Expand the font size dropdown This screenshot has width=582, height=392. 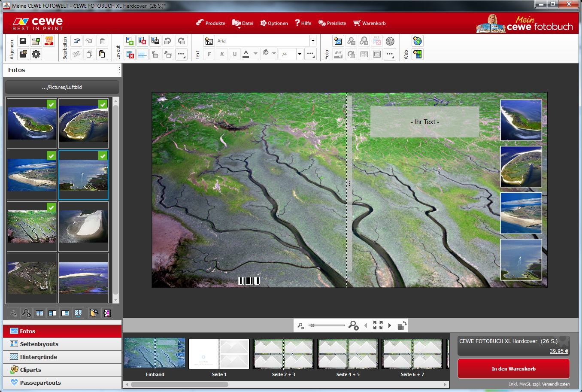(x=300, y=54)
